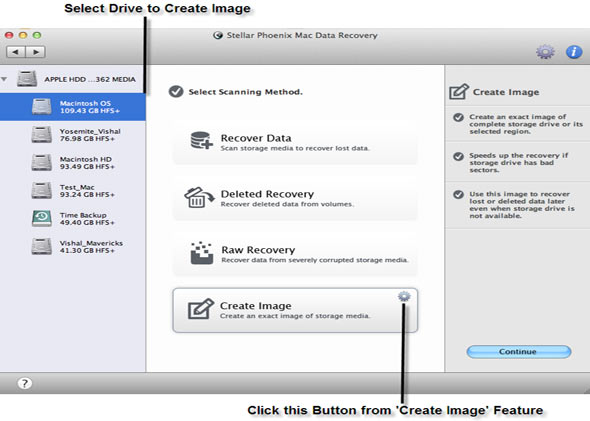Click the Deleted Recovery trash icon
The height and width of the screenshot is (421, 590).
point(199,198)
